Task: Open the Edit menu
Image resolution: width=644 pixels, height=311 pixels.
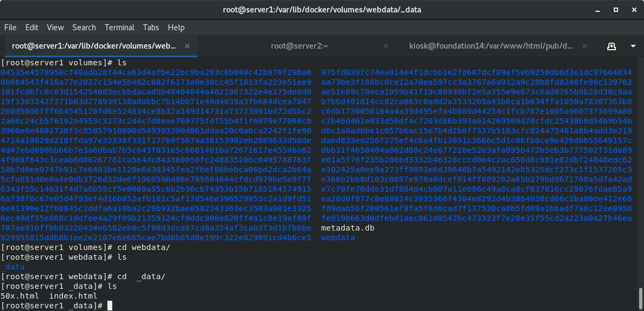Action: point(32,28)
